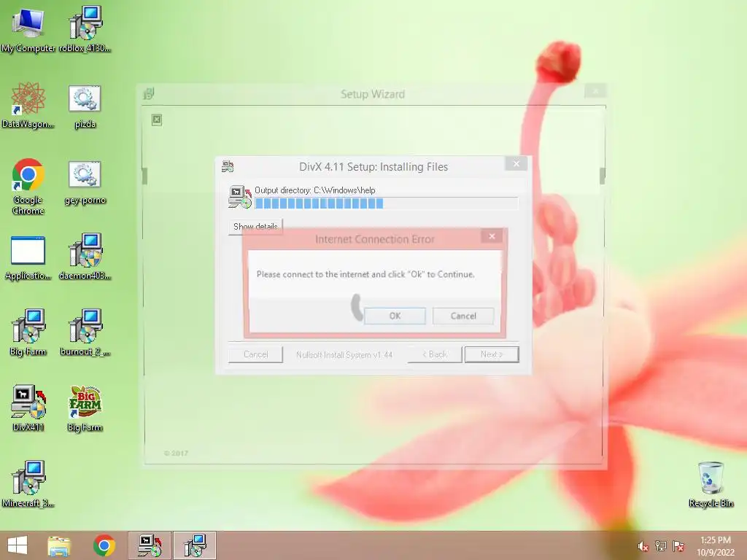Click OK in Internet Connection Error dialog

(x=395, y=316)
